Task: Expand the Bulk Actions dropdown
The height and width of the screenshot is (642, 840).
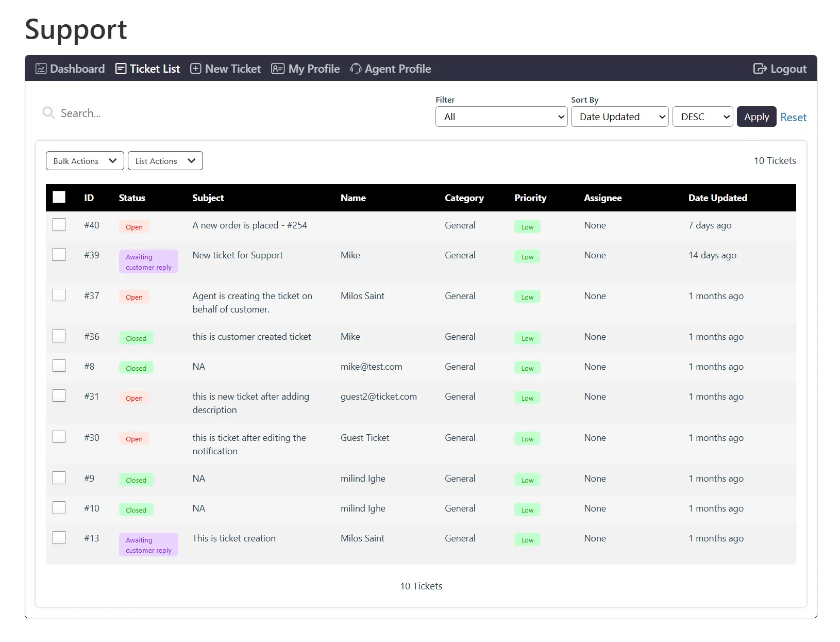Action: 85,161
